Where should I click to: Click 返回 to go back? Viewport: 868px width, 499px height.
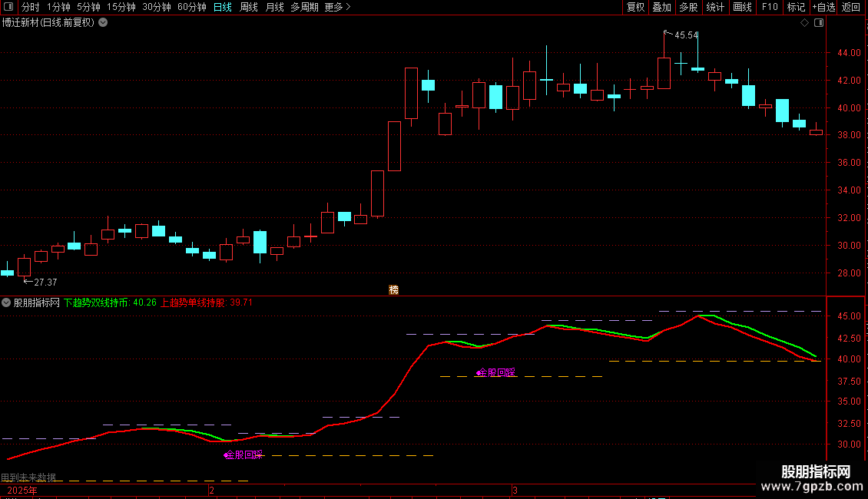851,7
